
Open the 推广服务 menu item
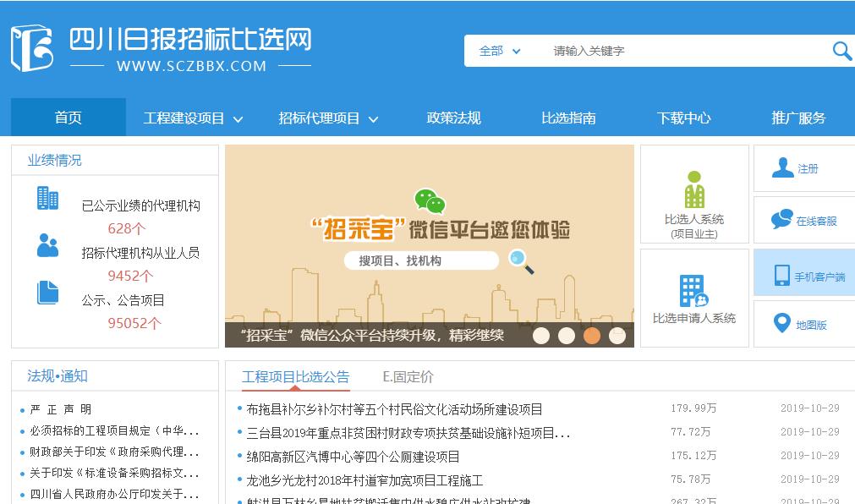pyautogui.click(x=798, y=118)
